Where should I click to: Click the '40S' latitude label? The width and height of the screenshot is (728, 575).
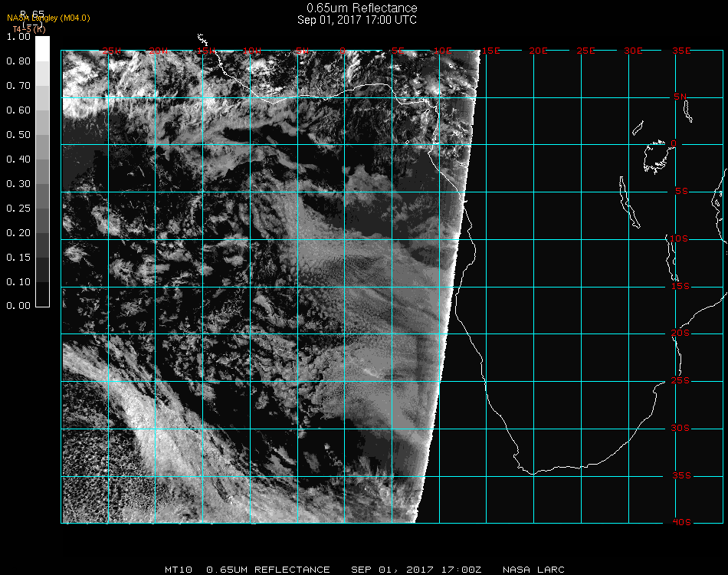[681, 523]
